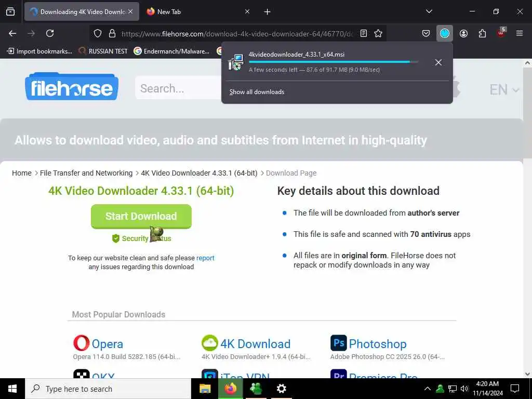Open the Home breadcrumb link
This screenshot has height=399, width=532.
[x=22, y=173]
